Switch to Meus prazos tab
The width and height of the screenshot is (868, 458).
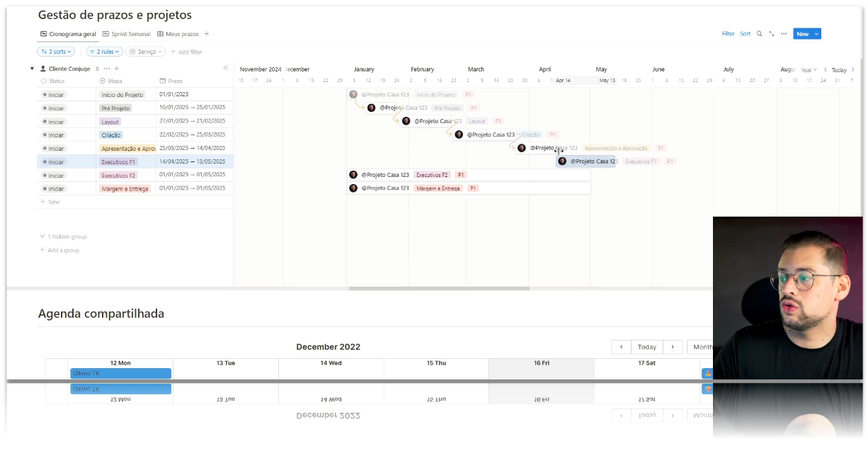point(178,34)
